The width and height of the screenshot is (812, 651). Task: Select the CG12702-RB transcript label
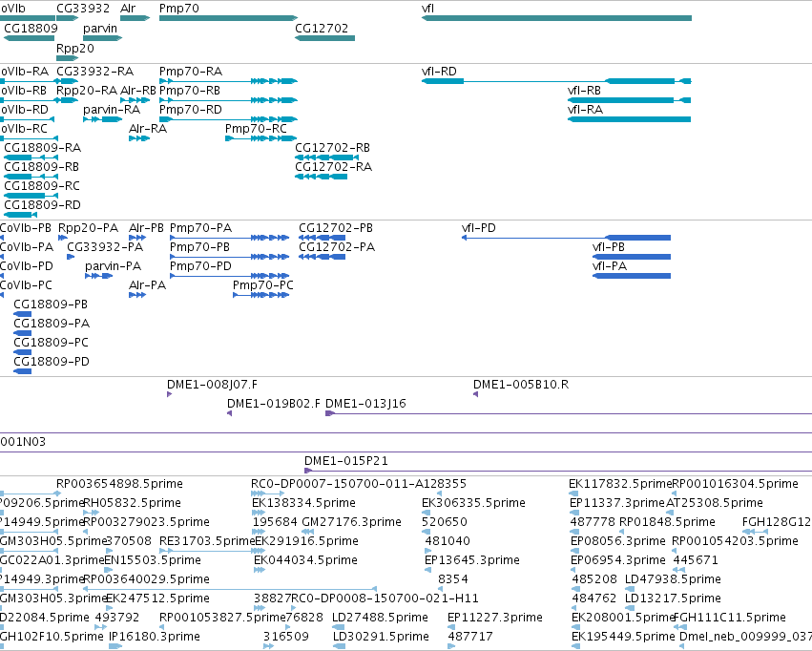click(332, 148)
